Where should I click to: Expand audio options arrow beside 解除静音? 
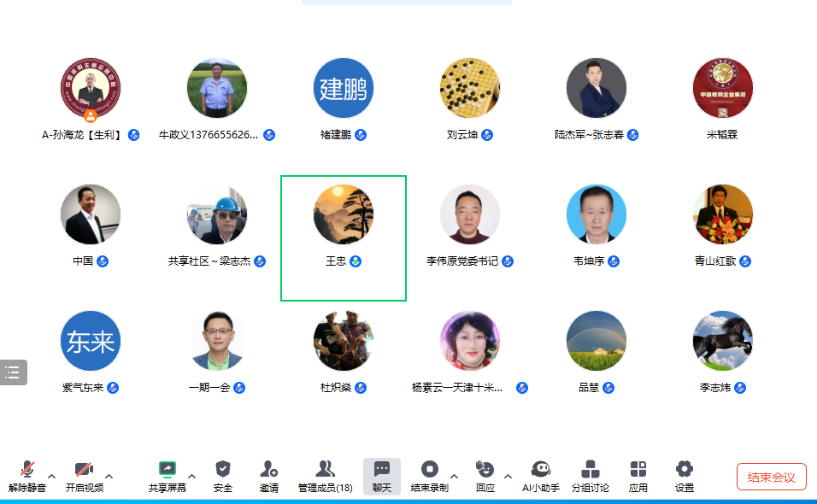click(x=51, y=476)
